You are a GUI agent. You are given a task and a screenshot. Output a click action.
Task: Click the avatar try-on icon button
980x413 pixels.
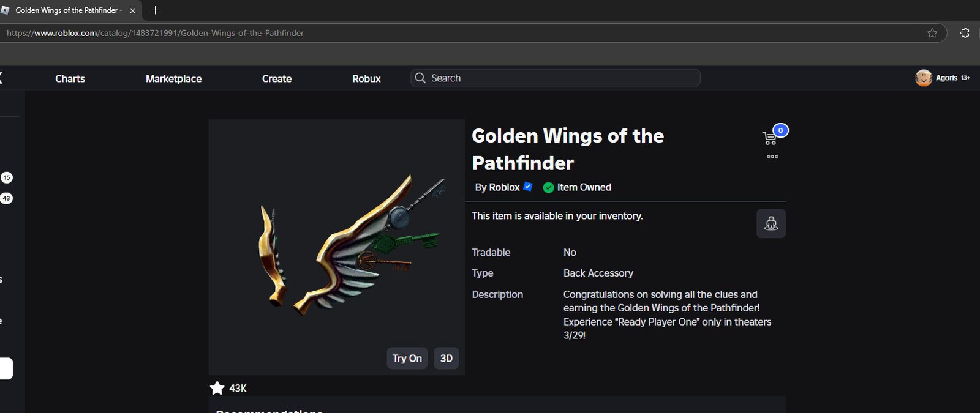tap(771, 223)
